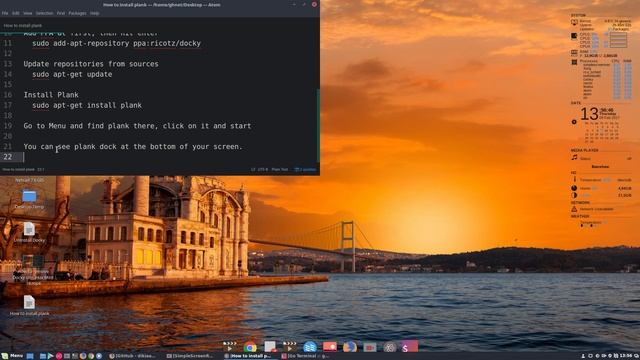The height and width of the screenshot is (360, 640).
Task: Open Atom from the Plank dock
Action: pos(389,347)
